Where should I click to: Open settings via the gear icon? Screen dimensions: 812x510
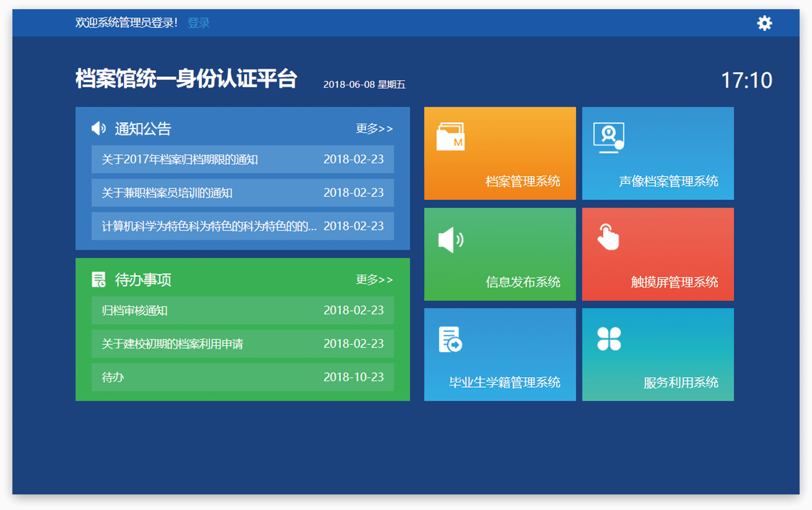[764, 23]
